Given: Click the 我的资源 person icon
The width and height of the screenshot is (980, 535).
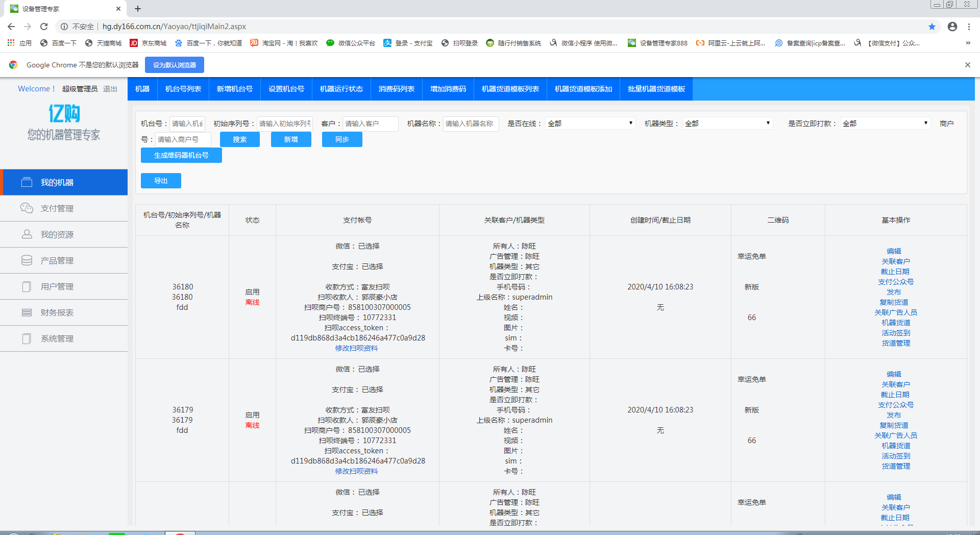Looking at the screenshot, I should [x=27, y=234].
